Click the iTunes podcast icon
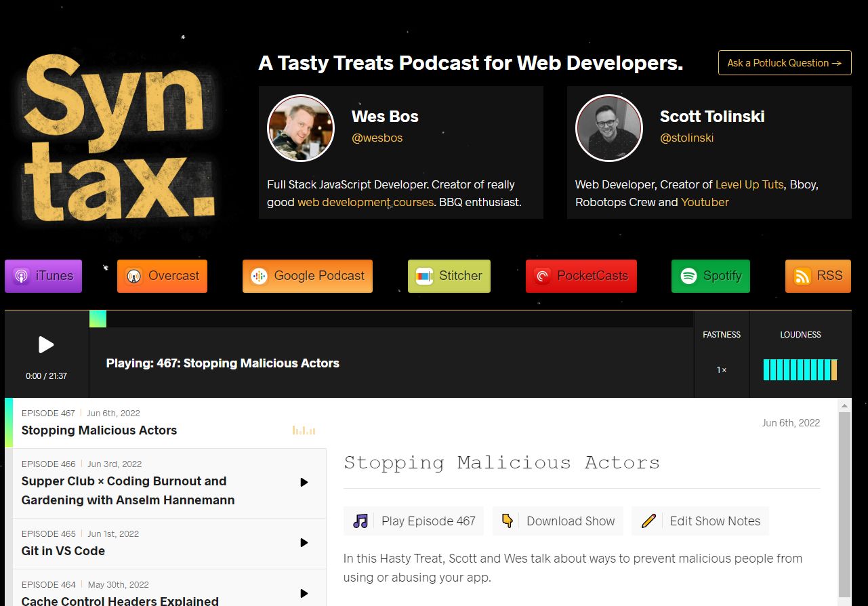This screenshot has width=868, height=606. point(21,276)
